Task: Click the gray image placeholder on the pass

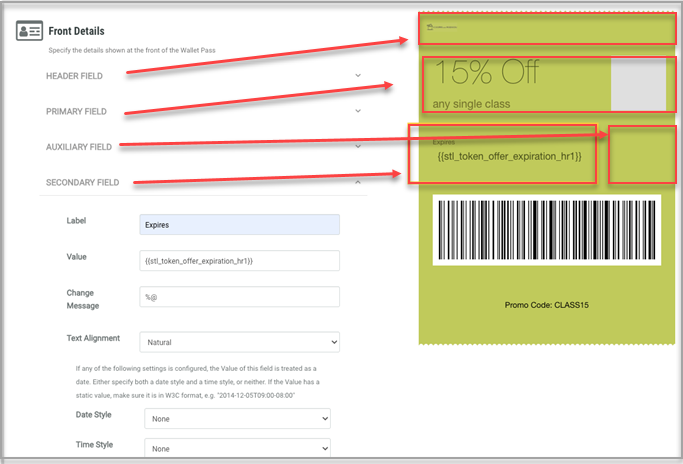Action: (x=637, y=83)
